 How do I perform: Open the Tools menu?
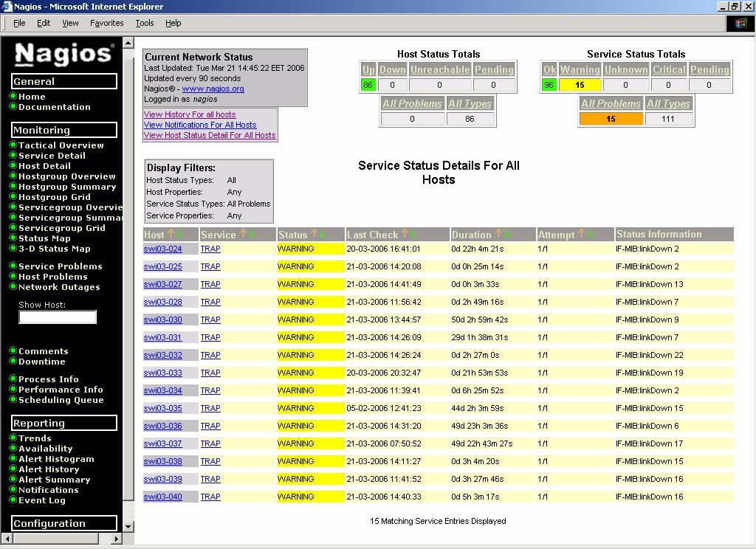point(144,23)
